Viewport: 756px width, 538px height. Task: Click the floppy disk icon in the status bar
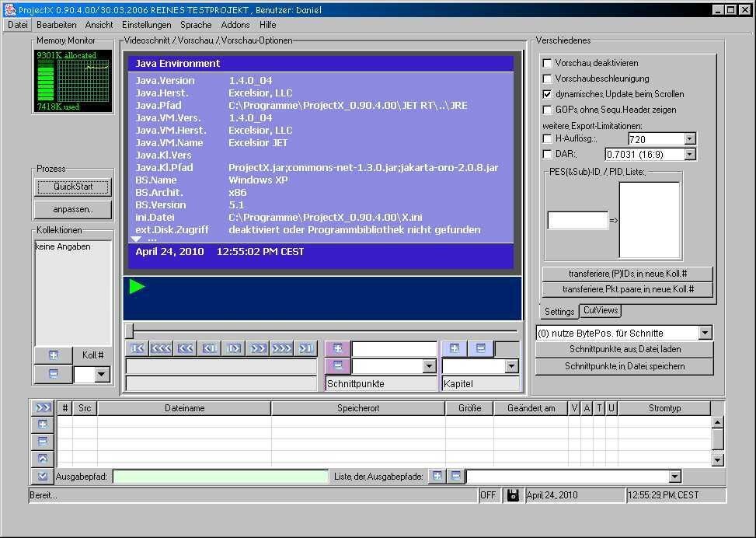513,494
